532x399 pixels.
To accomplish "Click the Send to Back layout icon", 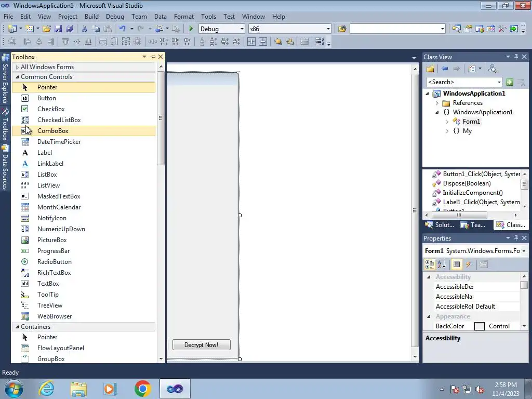I will [x=290, y=42].
